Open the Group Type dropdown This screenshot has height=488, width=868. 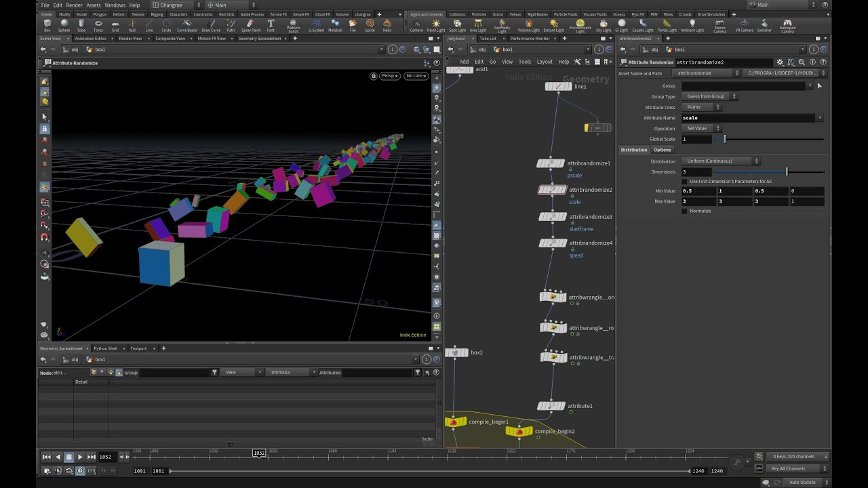tap(710, 96)
